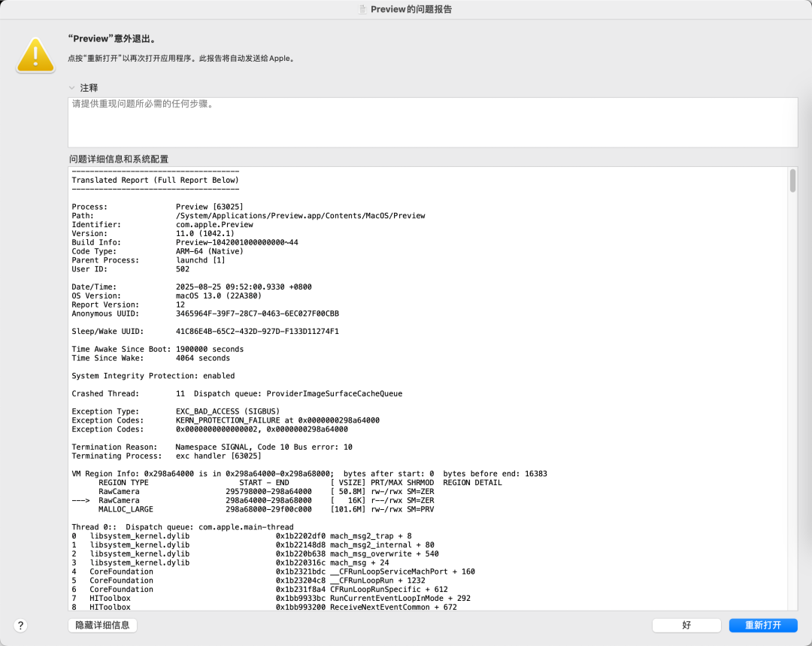Click User ID value '502'
812x646 pixels.
(182, 269)
